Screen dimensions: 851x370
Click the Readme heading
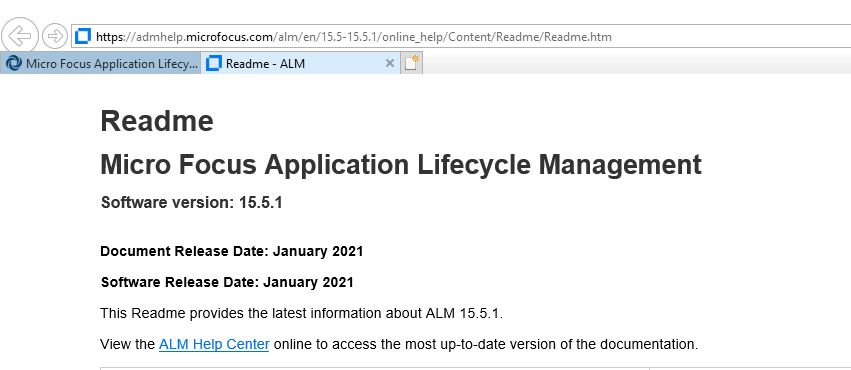pyautogui.click(x=157, y=121)
